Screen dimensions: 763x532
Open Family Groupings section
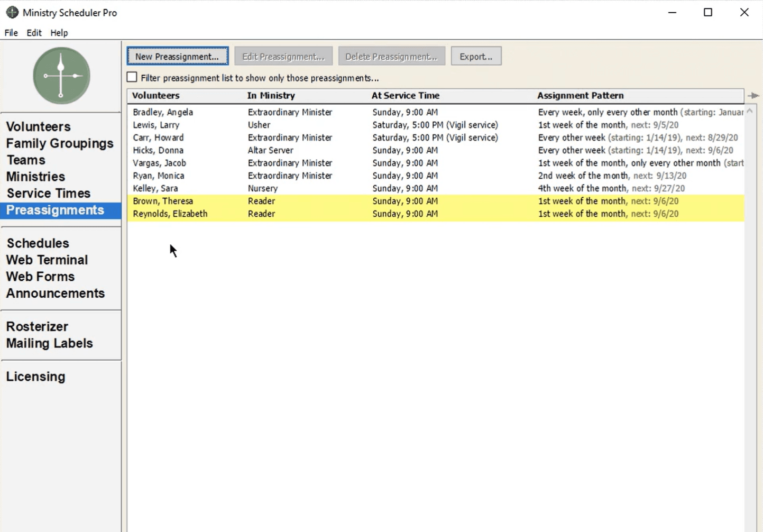(60, 143)
